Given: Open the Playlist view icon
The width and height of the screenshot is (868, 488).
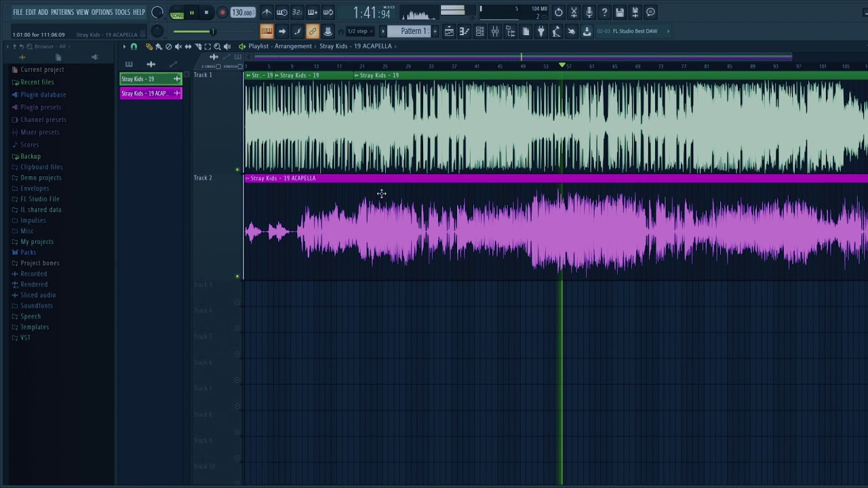Looking at the screenshot, I should click(449, 31).
